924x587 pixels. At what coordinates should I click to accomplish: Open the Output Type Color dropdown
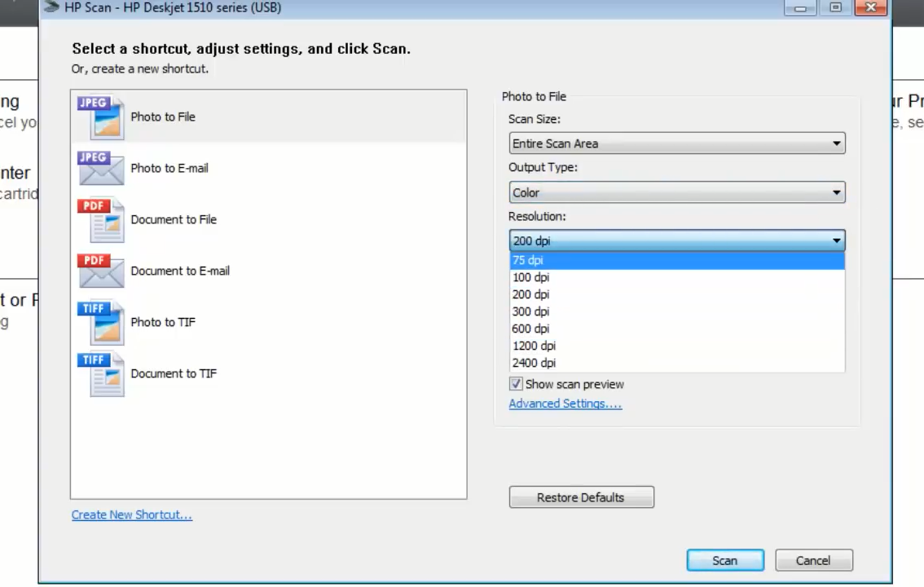click(x=676, y=192)
